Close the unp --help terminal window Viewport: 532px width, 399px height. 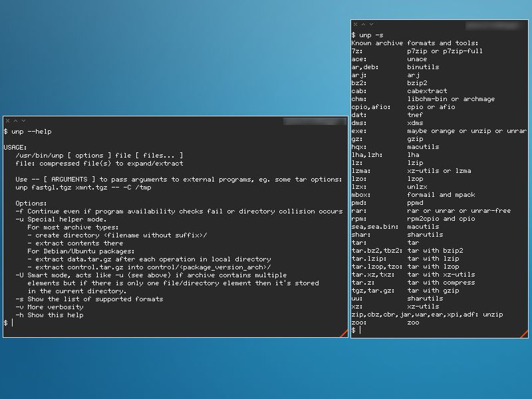(7, 121)
